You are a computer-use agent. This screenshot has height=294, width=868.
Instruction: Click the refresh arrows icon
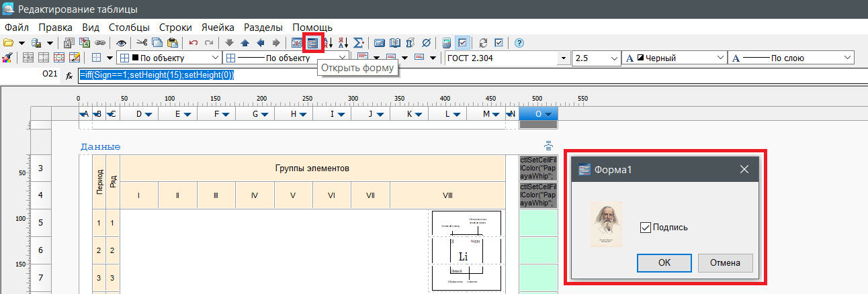pos(483,43)
